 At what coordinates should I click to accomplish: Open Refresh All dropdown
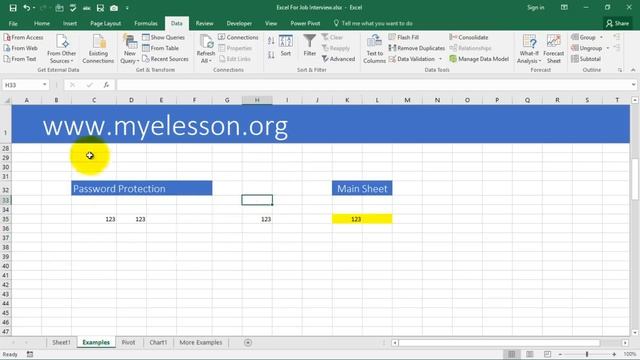tap(206, 61)
